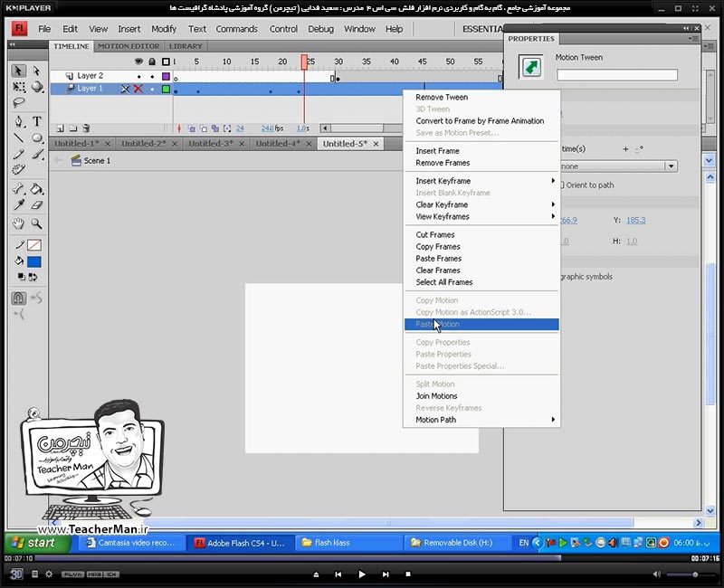Image resolution: width=724 pixels, height=588 pixels.
Task: Open the easing 'none' dropdown in Properties
Action: 618,166
